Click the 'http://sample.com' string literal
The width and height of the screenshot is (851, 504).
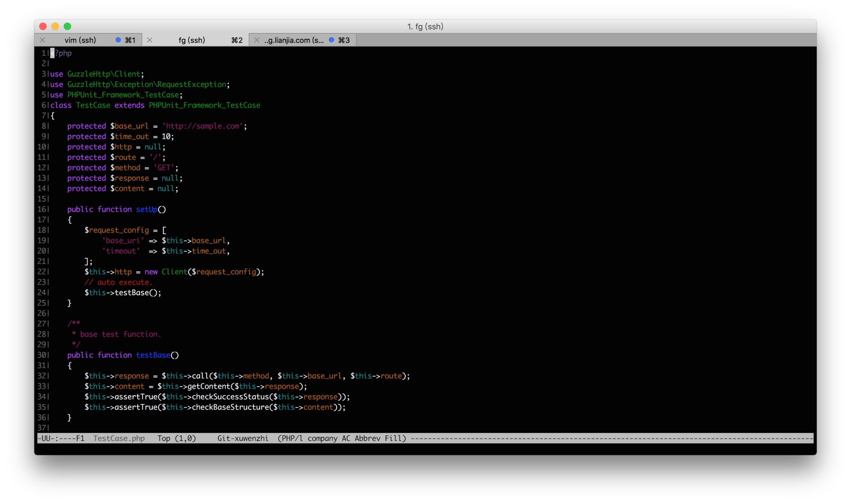202,126
